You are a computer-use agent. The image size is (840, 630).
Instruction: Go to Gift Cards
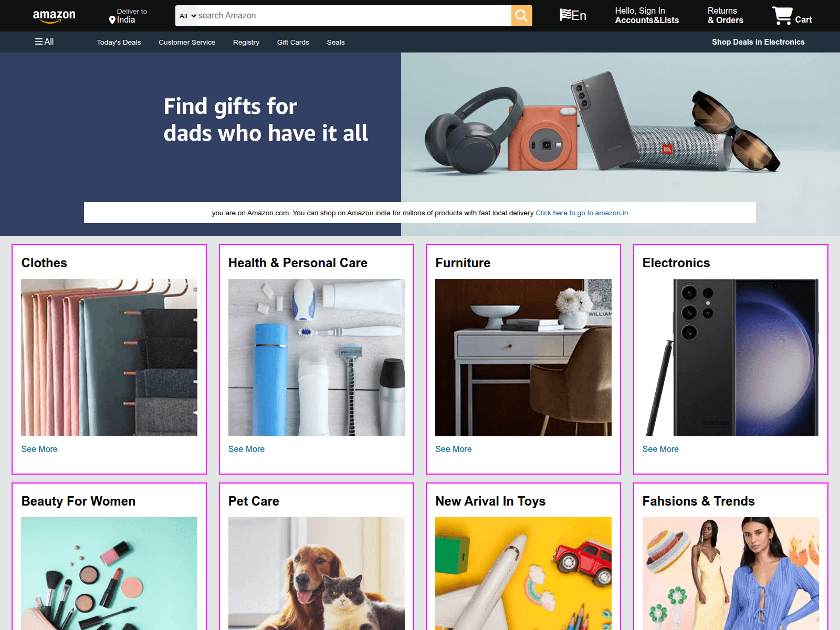click(293, 42)
